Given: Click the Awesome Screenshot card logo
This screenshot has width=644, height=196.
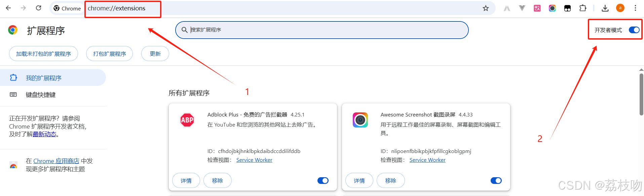Looking at the screenshot, I should click(360, 120).
